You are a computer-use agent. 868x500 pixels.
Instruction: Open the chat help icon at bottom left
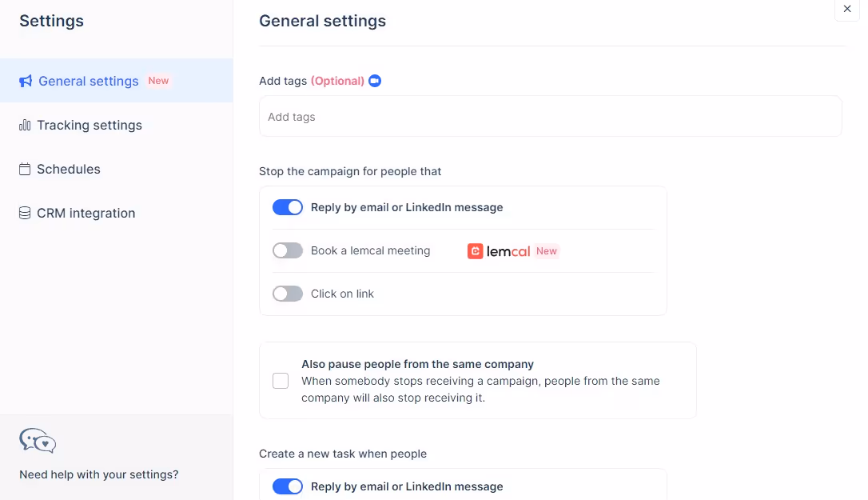[37, 441]
